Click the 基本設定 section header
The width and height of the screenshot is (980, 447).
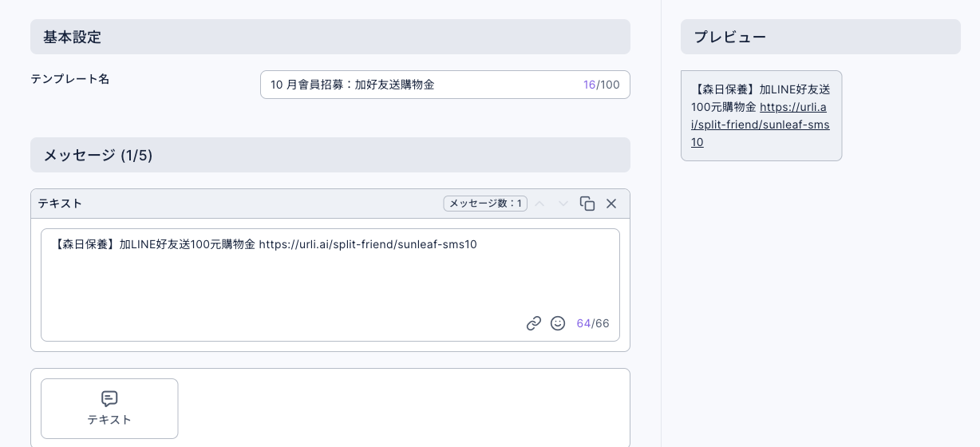coord(330,37)
